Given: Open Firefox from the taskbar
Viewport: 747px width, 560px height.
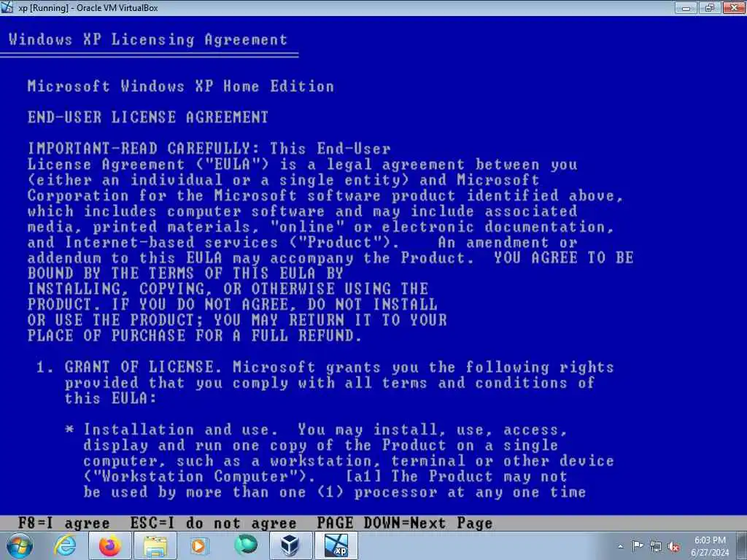Looking at the screenshot, I should coord(110,546).
